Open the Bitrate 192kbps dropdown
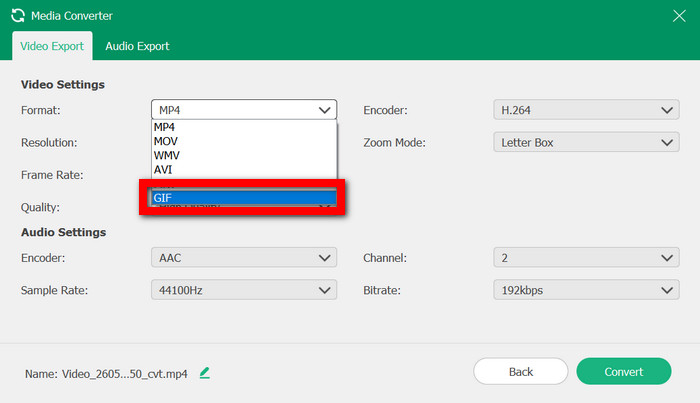700x403 pixels. 586,290
